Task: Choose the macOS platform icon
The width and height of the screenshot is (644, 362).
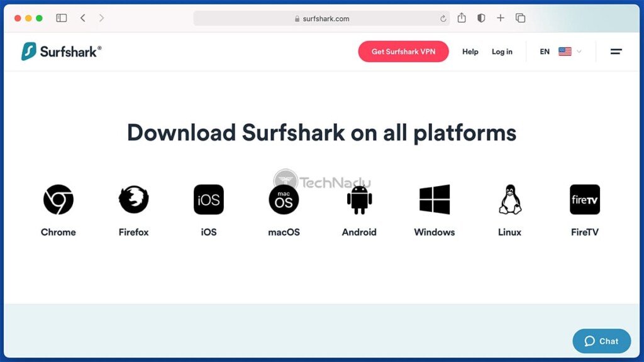Action: 284,199
